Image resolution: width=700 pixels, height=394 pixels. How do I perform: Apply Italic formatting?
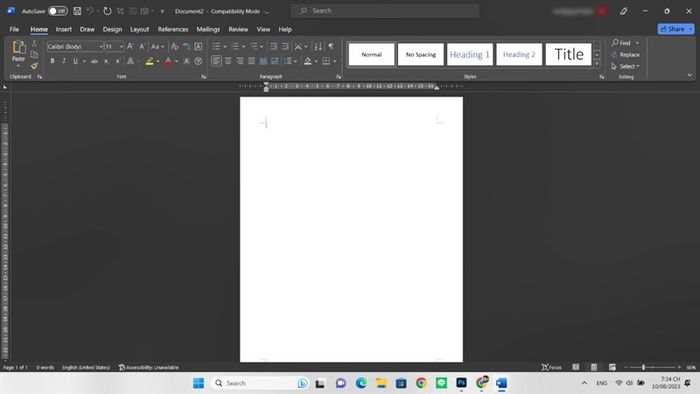64,61
